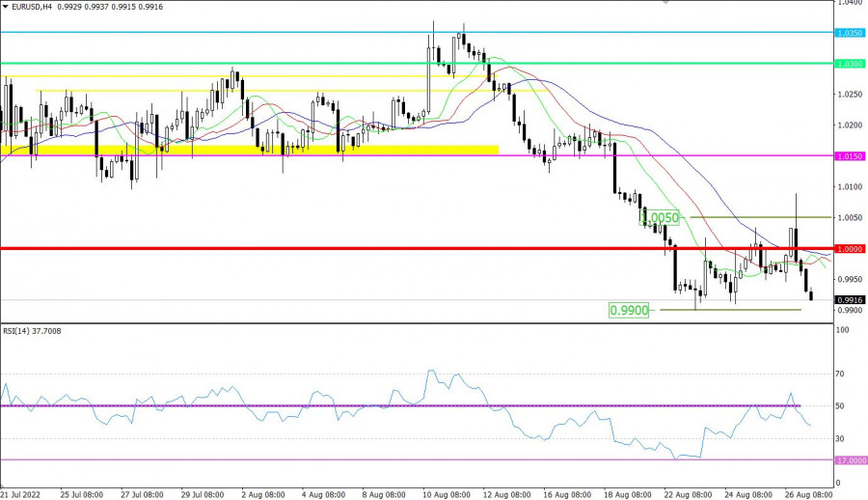Select the green 0.9900 text label box
This screenshot has height=500, width=868.
pos(628,310)
